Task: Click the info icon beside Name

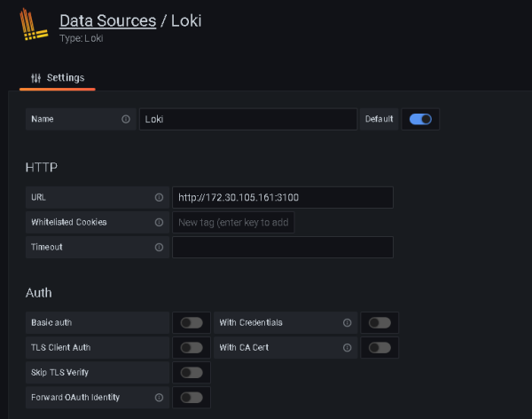Action: pyautogui.click(x=125, y=120)
